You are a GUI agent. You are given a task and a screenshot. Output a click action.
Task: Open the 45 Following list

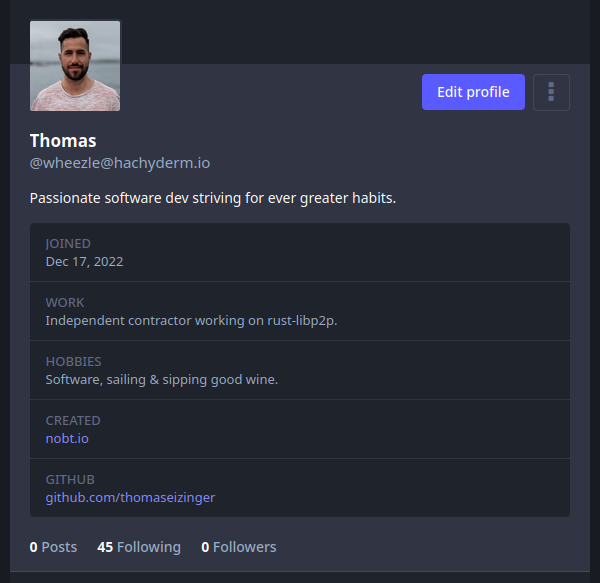coord(139,547)
